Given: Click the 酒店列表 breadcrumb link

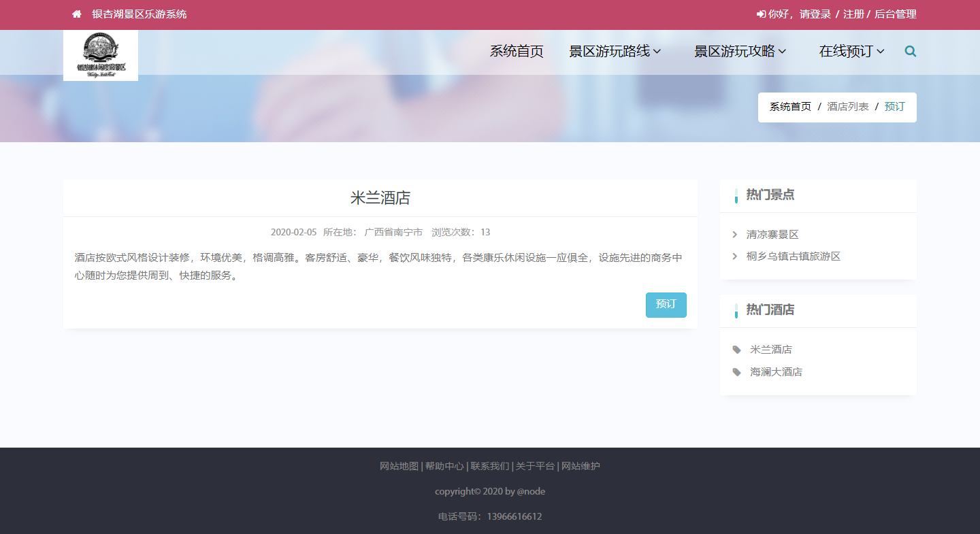Looking at the screenshot, I should [847, 107].
